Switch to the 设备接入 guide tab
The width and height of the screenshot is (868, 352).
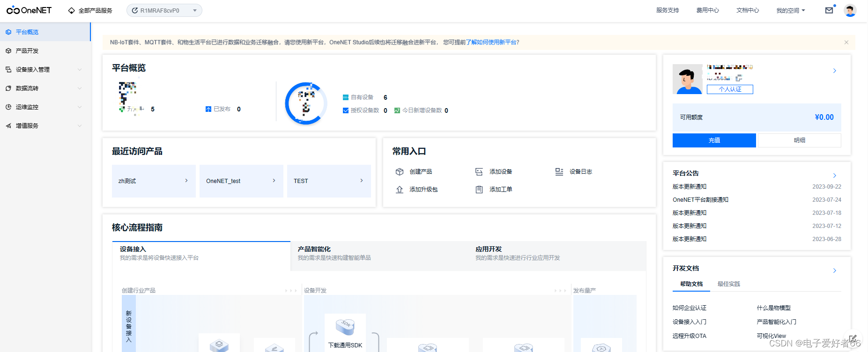tap(201, 256)
